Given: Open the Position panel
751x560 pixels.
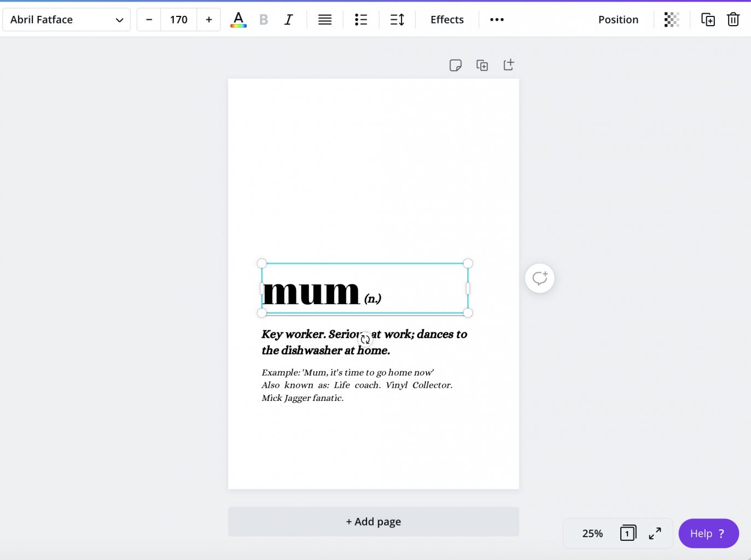Looking at the screenshot, I should click(x=618, y=20).
